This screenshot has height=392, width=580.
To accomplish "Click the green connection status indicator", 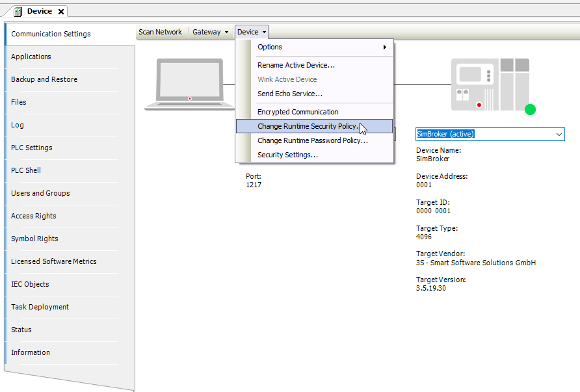I will pos(530,110).
